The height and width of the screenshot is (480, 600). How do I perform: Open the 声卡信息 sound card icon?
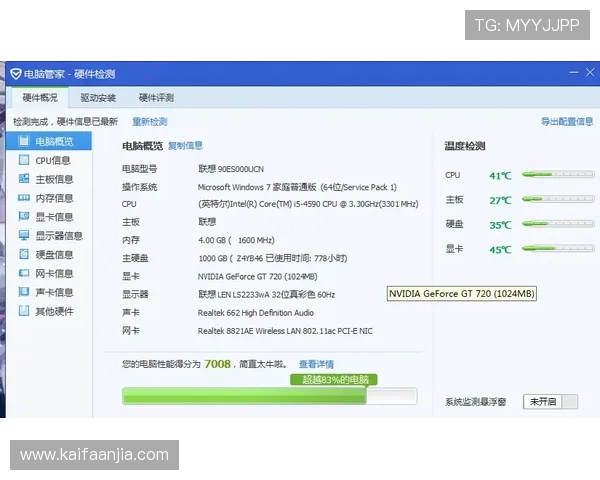tap(24, 292)
